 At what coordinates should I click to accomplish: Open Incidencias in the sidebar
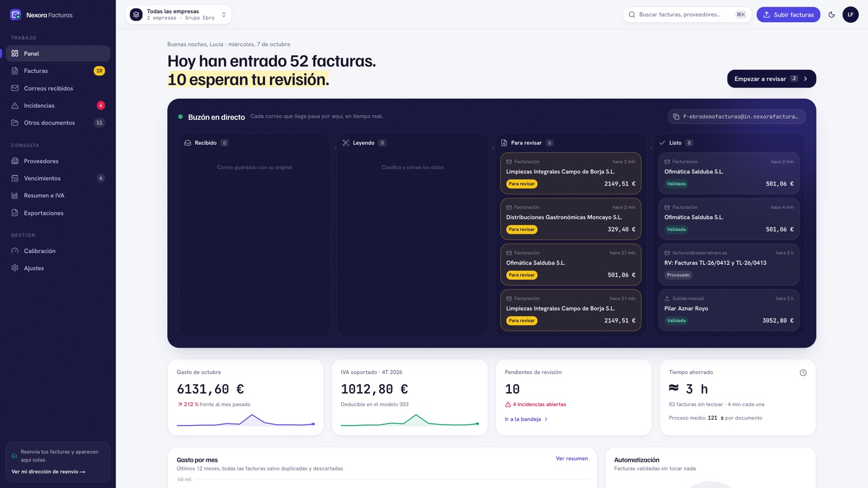tap(58, 106)
